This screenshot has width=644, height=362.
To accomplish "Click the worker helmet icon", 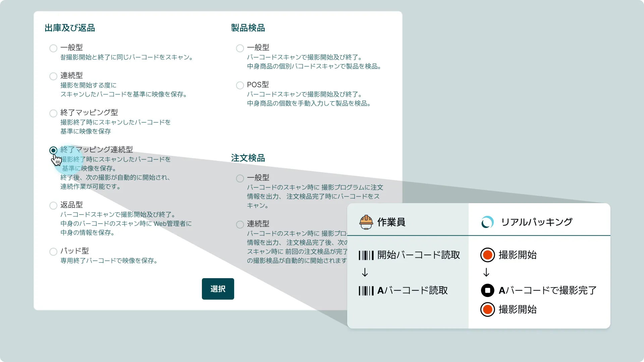I will point(366,222).
